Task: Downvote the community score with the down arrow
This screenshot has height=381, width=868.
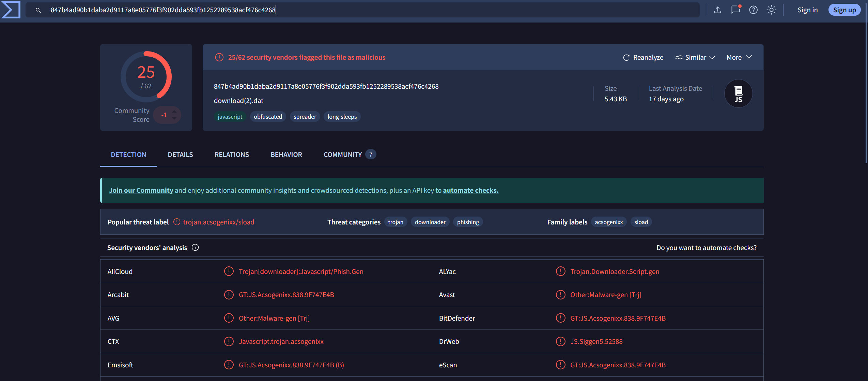Action: click(x=174, y=119)
